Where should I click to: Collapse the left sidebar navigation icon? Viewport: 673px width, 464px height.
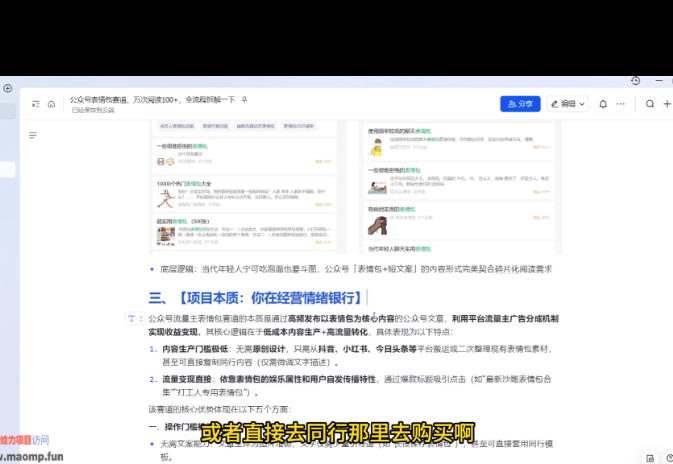[36, 104]
